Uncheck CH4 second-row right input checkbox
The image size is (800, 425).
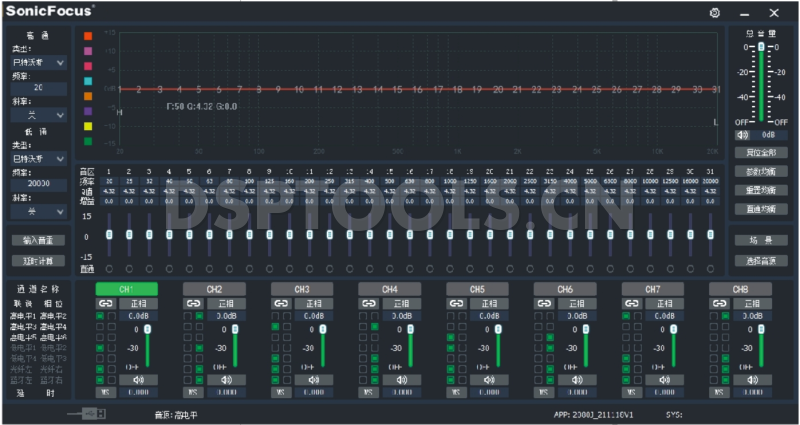374,327
